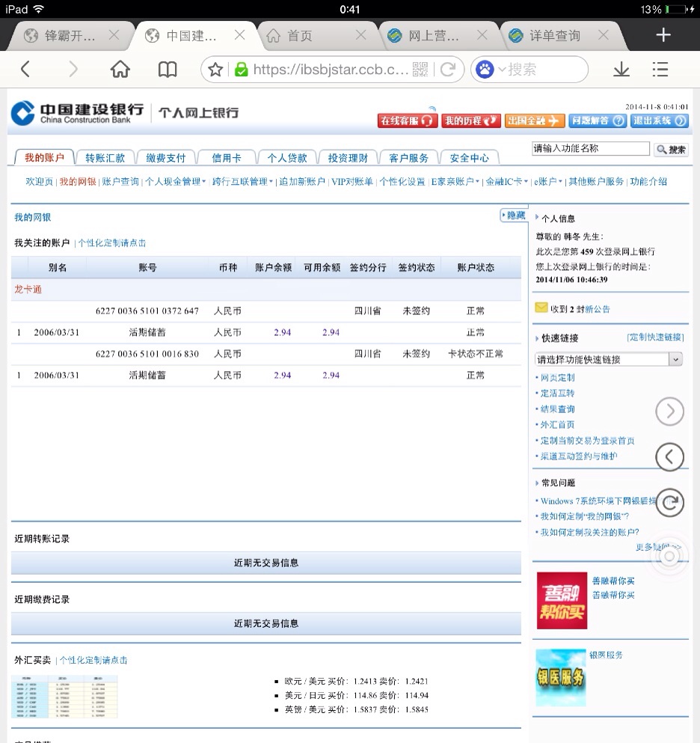The height and width of the screenshot is (743, 700).
Task: Tap the browser back arrow icon
Action: (25, 70)
